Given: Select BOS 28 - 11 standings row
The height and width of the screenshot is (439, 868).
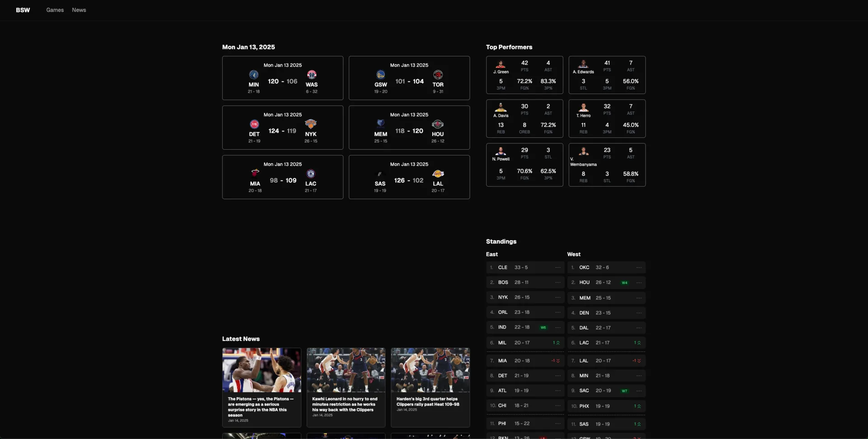Looking at the screenshot, I should 525,282.
